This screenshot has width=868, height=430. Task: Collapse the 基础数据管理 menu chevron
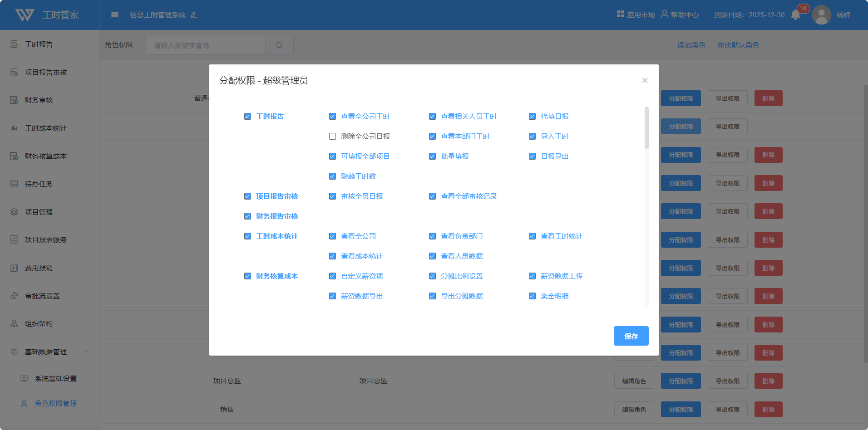coord(87,352)
